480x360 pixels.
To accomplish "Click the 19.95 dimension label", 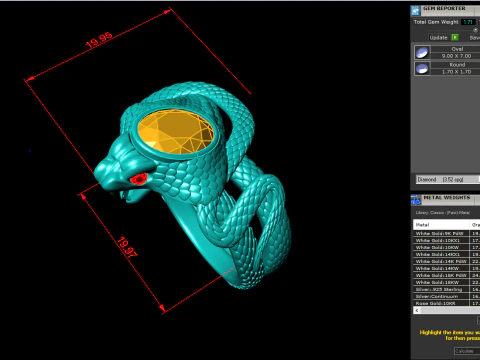I will coord(99,40).
